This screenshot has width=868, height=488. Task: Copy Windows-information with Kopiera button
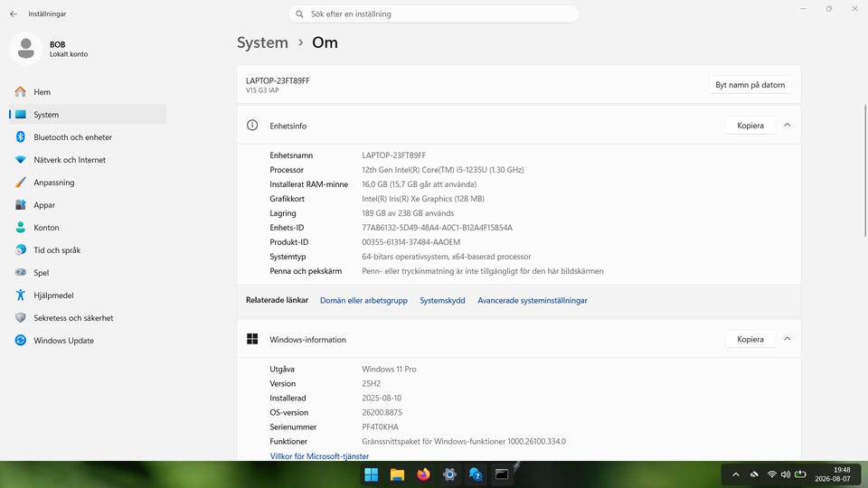(750, 339)
